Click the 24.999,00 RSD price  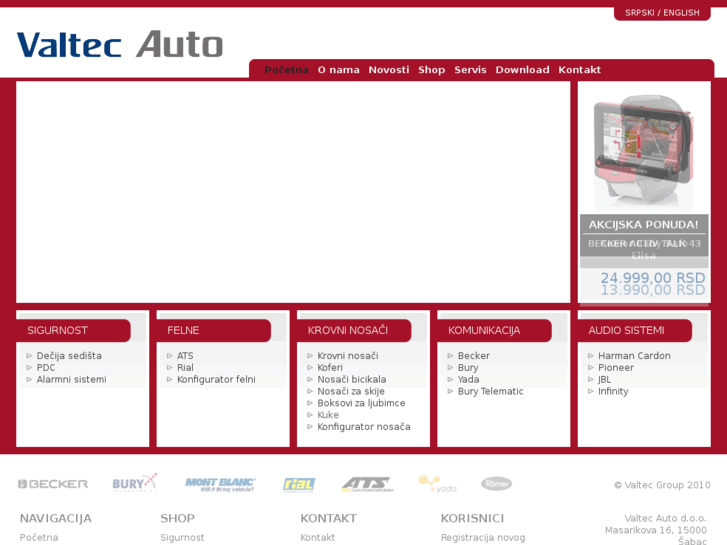click(652, 277)
